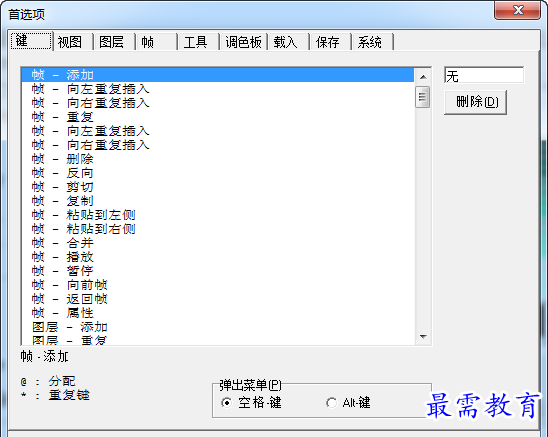Select the 帧 - 播放 row
The height and width of the screenshot is (437, 548).
point(218,257)
